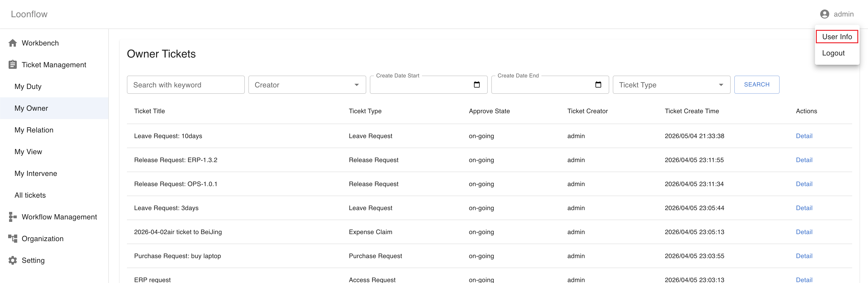Open Workbench page
Image resolution: width=868 pixels, height=283 pixels.
pos(54,43)
